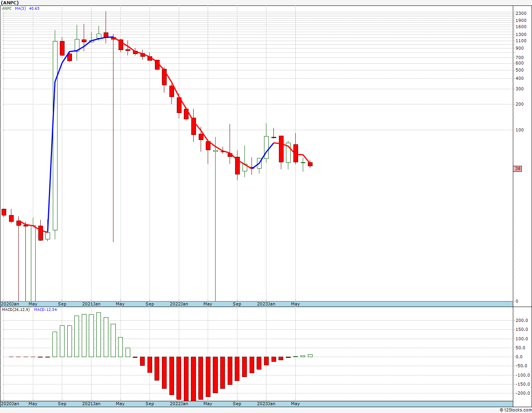
Task: Click the latest red candlestick near 38
Action: pos(310,164)
